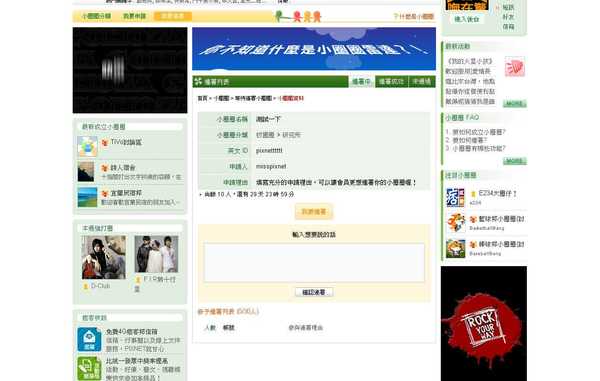Open the second yellow navigation bar tab
This screenshot has width=600, height=381.
[x=134, y=16]
